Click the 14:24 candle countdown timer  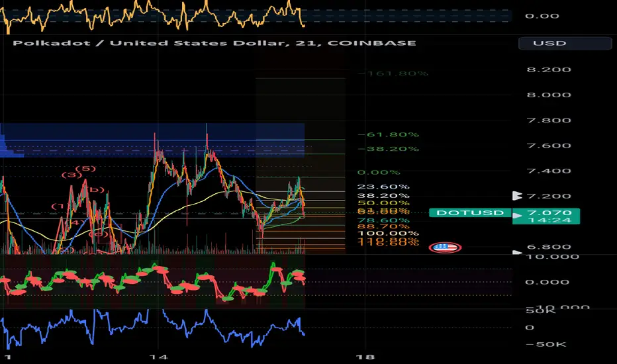coord(549,220)
